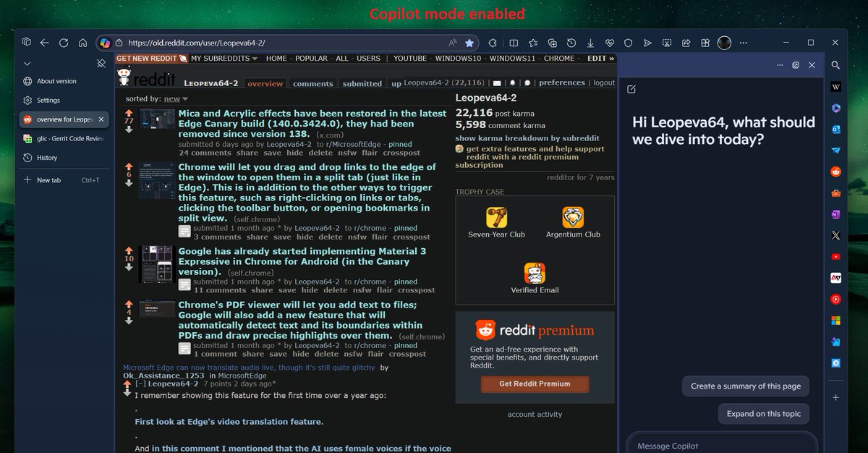Switch to the submitted profile tab
The height and width of the screenshot is (453, 868).
click(362, 83)
